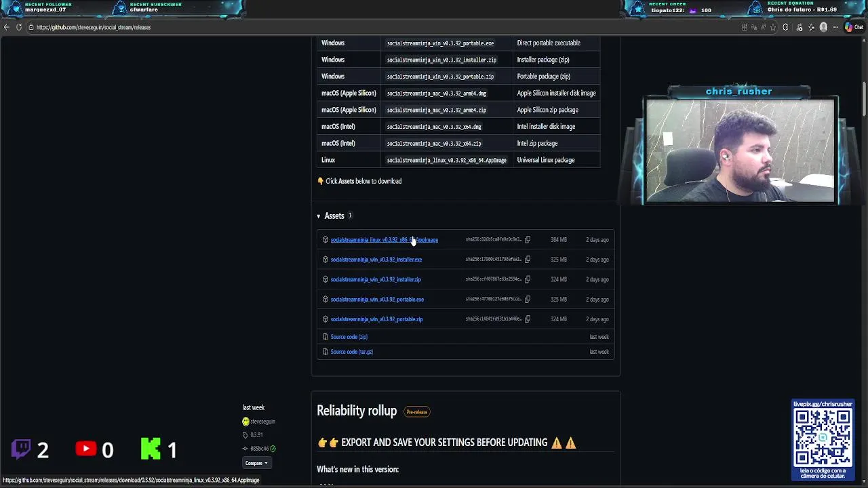Click steveseguin smiley avatar icon
The height and width of the screenshot is (488, 868).
pos(245,422)
